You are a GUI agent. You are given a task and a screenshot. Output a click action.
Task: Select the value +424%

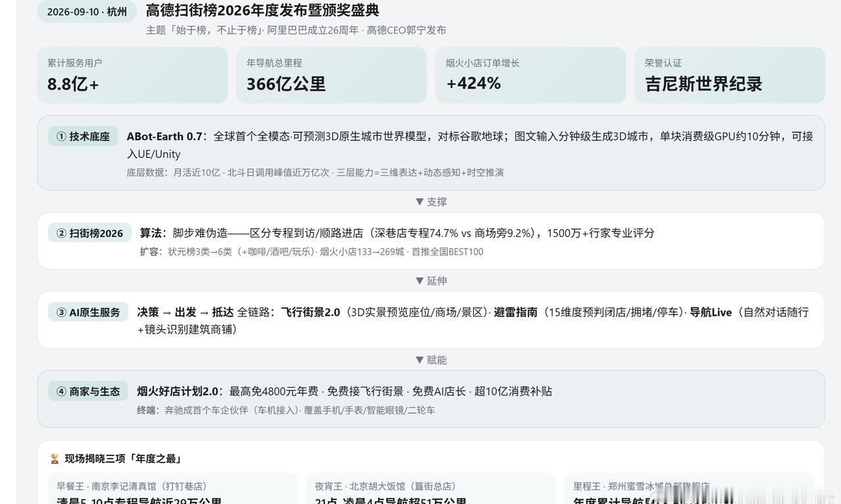[474, 84]
